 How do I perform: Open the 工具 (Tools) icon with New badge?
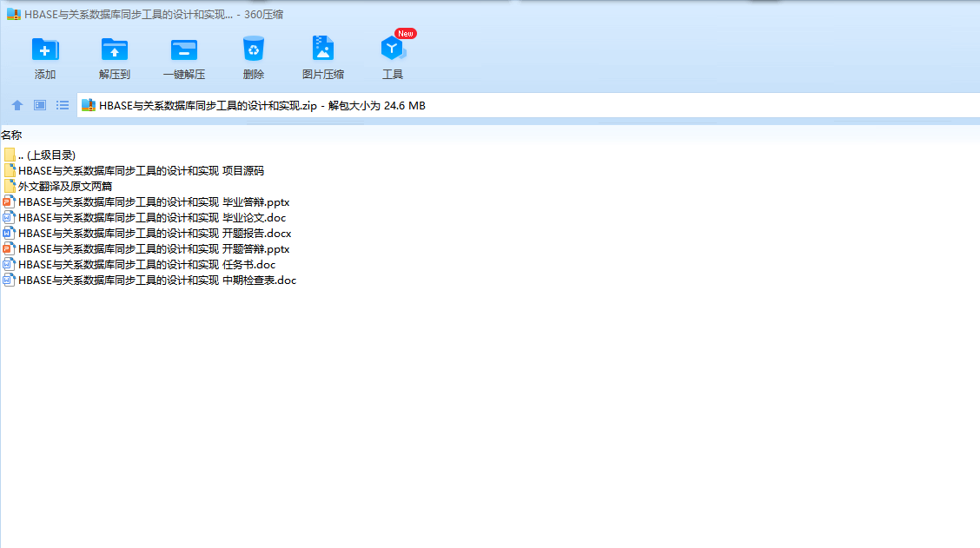(x=393, y=48)
